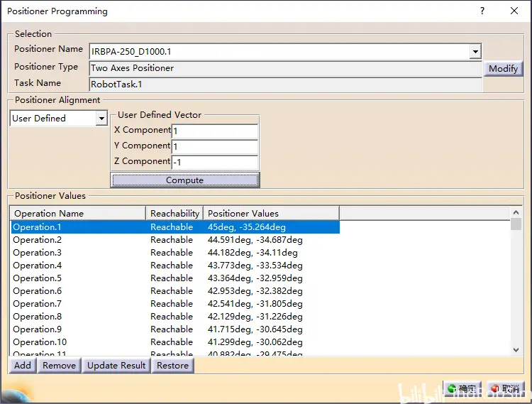Click value 42.129deg, -31.226deg
The height and width of the screenshot is (404, 532).
pos(255,317)
